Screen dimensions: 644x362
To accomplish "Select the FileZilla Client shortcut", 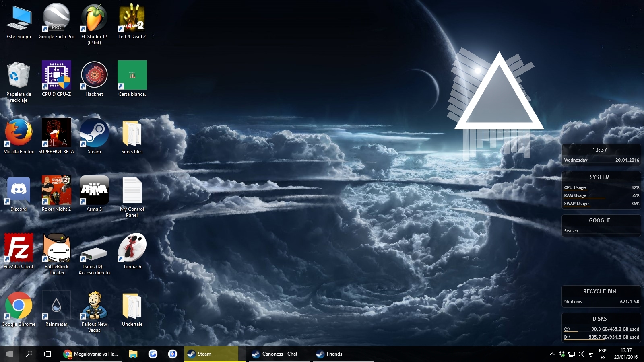I will pos(19,252).
